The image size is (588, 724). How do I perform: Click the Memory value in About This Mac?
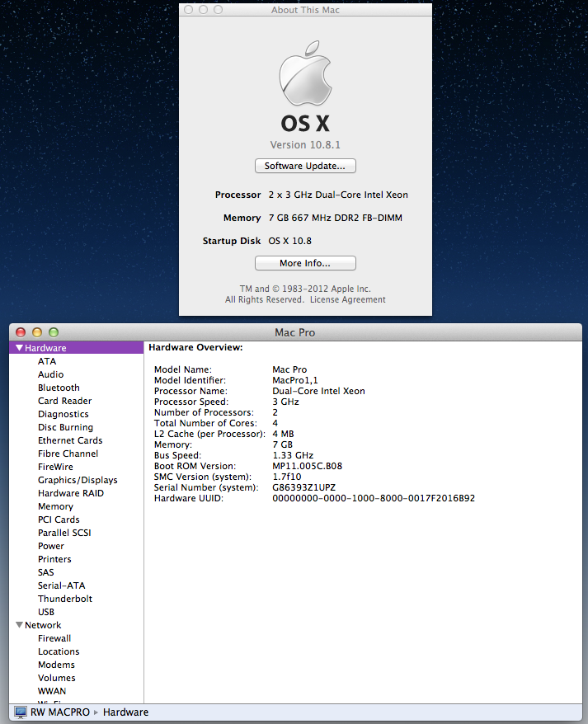click(x=336, y=218)
